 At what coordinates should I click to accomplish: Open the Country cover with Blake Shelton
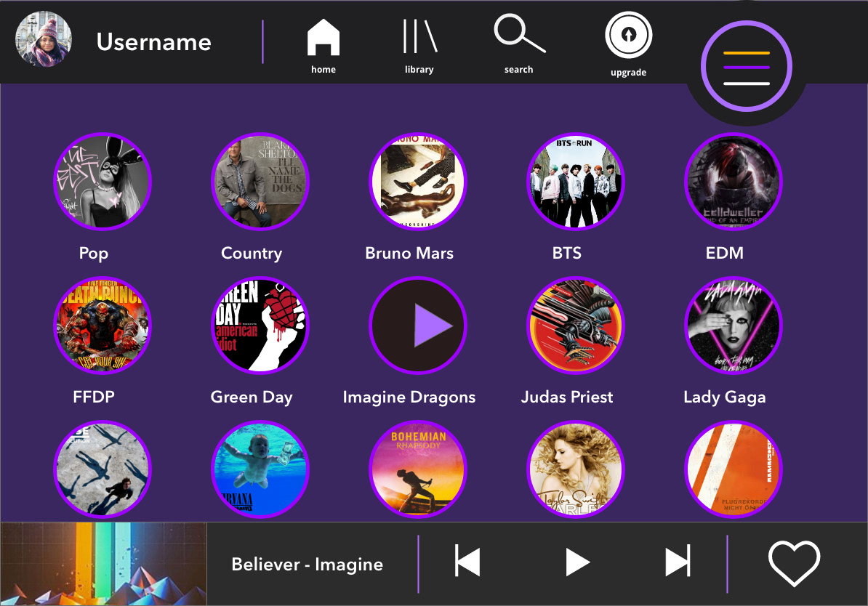pyautogui.click(x=260, y=182)
